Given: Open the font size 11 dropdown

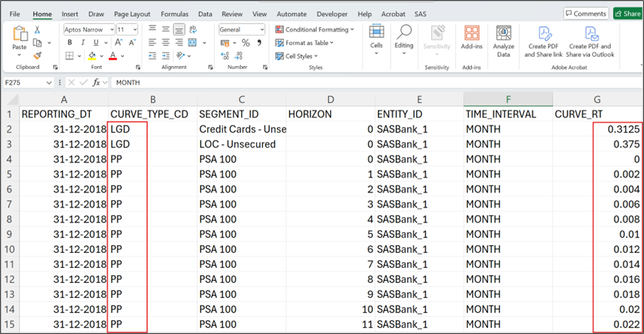Looking at the screenshot, I should coord(134,30).
